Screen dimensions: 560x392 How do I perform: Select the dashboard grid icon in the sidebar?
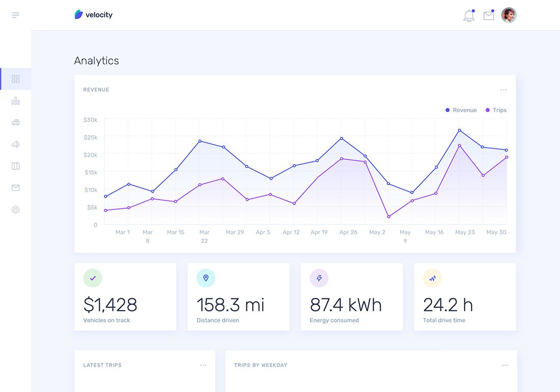click(x=16, y=79)
